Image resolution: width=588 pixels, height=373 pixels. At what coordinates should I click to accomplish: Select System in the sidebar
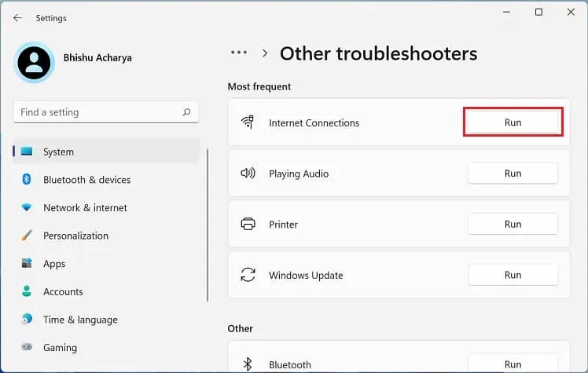(58, 152)
